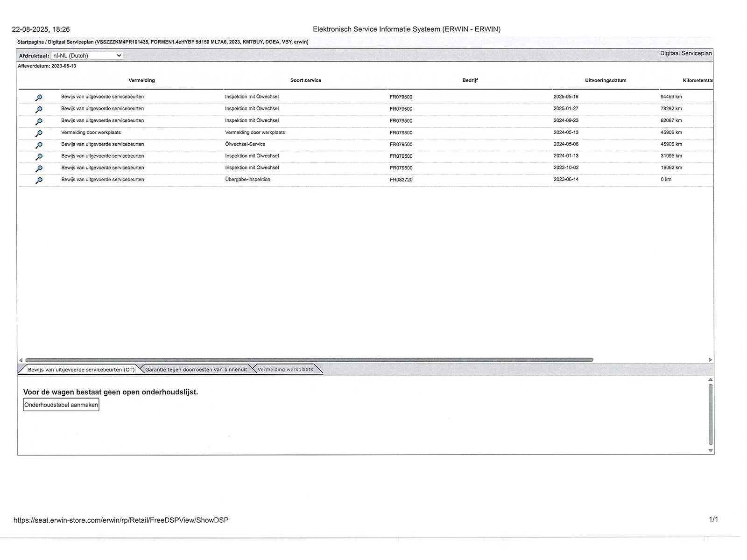Click the Onderhoudstabel aanmaken button
The width and height of the screenshot is (747, 560).
61,405
